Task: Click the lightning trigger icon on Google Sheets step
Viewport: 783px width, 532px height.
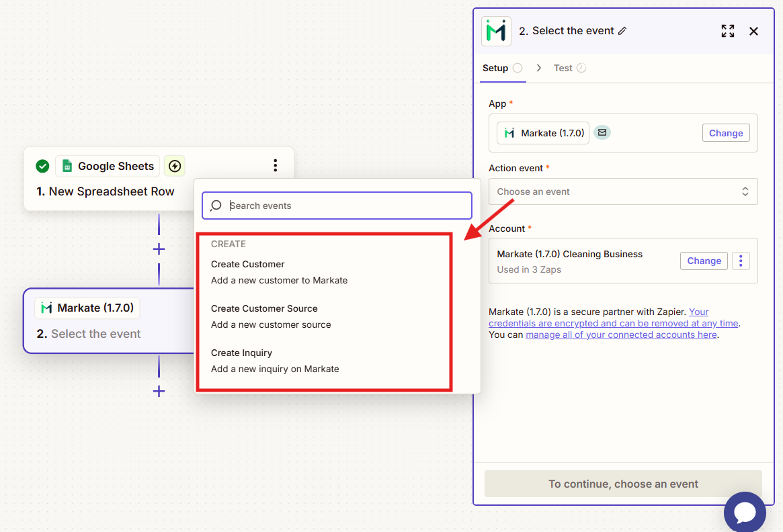Action: click(175, 166)
